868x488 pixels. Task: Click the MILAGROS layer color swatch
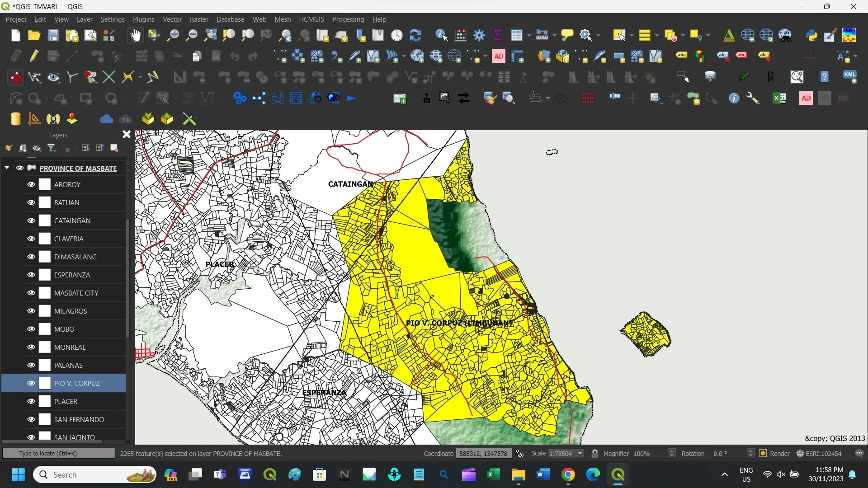[x=45, y=311]
